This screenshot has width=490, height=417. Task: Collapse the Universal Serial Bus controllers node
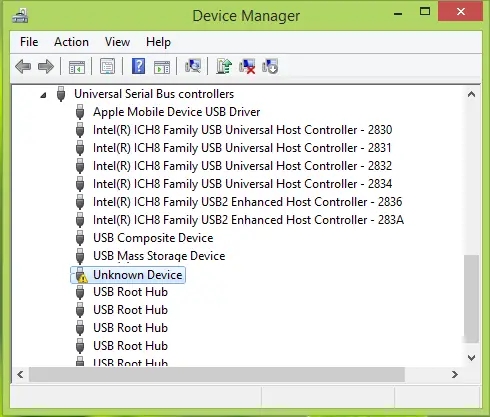coord(43,95)
